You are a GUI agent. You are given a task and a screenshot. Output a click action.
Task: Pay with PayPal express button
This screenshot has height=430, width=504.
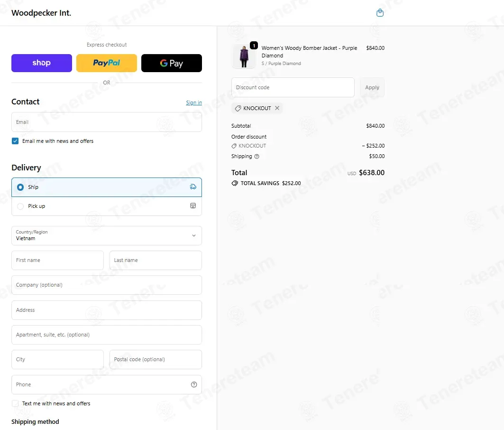pos(107,63)
